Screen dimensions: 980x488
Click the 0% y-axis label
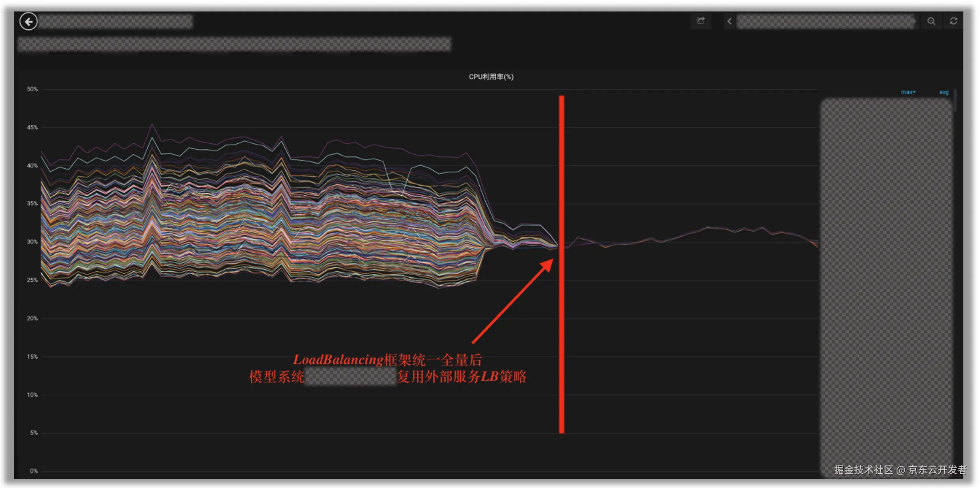pyautogui.click(x=34, y=471)
